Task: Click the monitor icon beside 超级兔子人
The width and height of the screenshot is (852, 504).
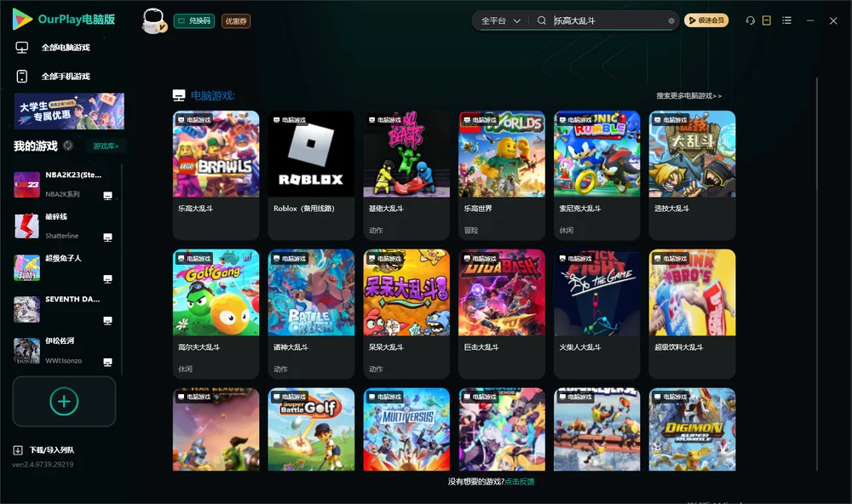Action: pos(107,279)
